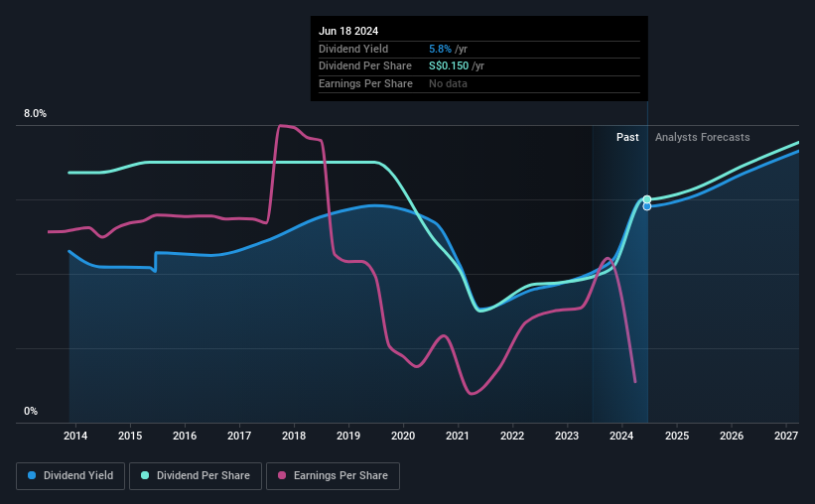Click the 2023 x-axis year label

(x=567, y=436)
